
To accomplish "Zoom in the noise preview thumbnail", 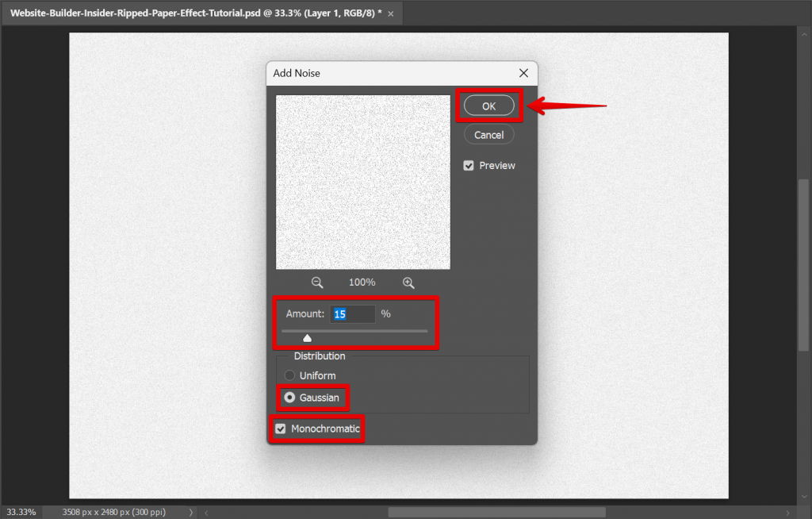I will click(x=408, y=282).
